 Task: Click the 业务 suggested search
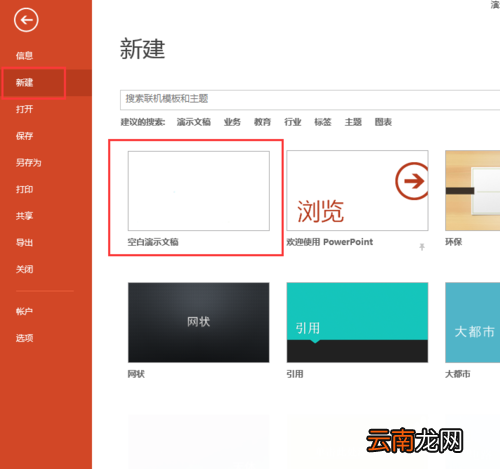tap(232, 122)
